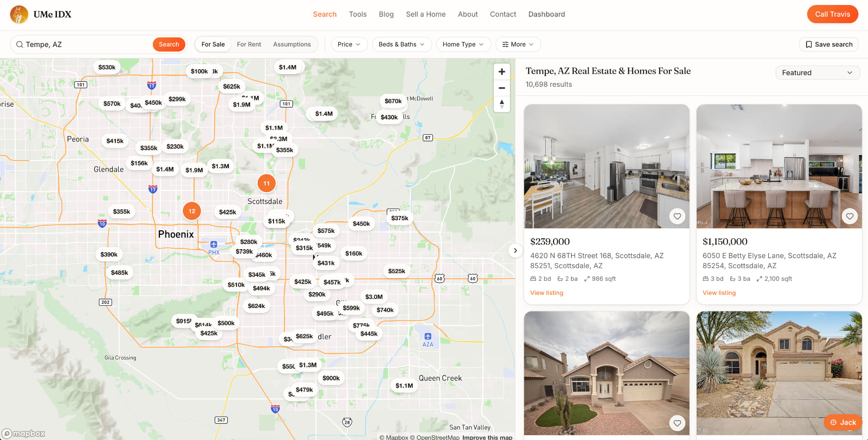Click heart on the bottom-left house photo
The width and height of the screenshot is (868, 440).
tap(677, 423)
